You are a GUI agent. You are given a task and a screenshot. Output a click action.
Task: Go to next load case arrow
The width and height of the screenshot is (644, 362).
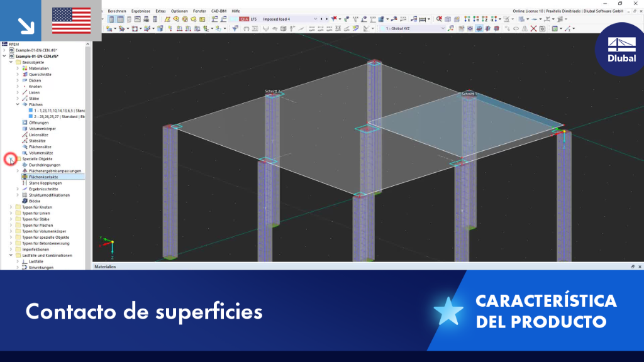pyautogui.click(x=327, y=19)
